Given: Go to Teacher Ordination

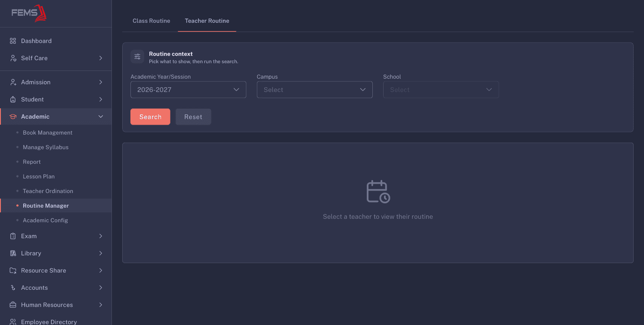Looking at the screenshot, I should pyautogui.click(x=48, y=191).
